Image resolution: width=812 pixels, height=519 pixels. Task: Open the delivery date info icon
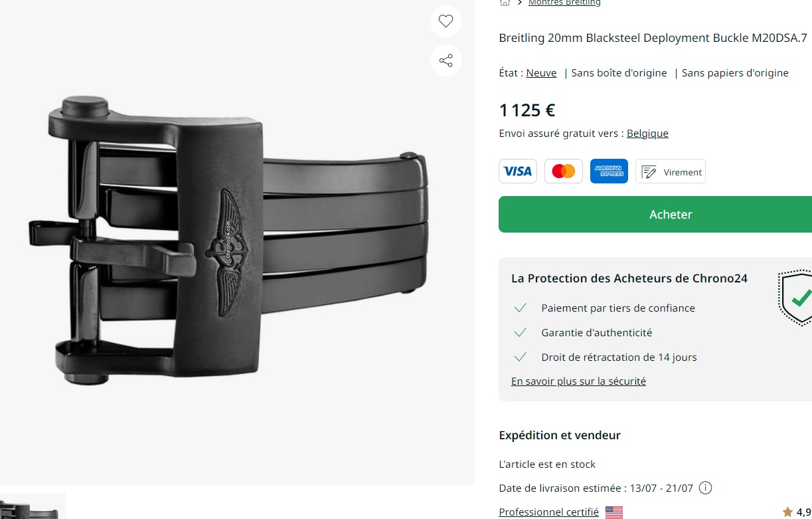706,488
